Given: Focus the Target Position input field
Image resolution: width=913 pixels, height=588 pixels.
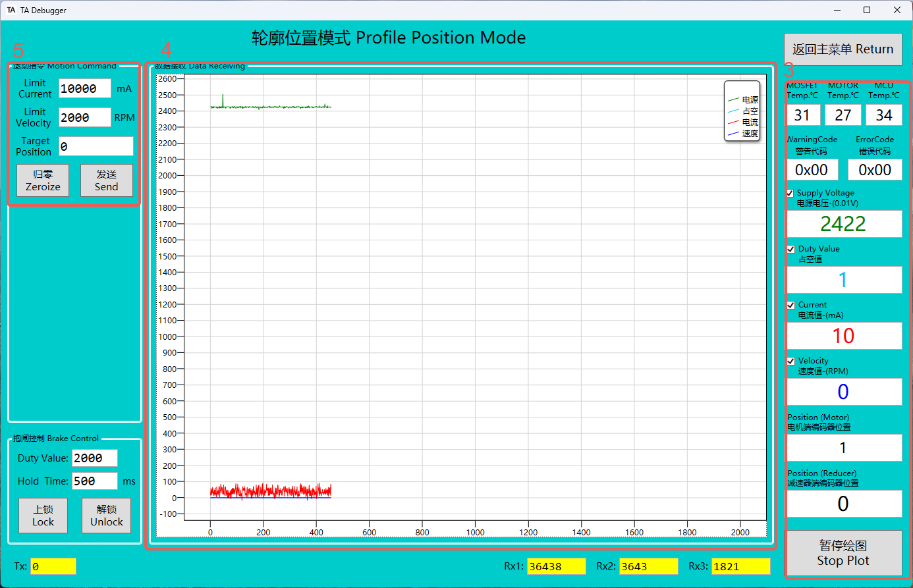Looking at the screenshot, I should tap(96, 146).
